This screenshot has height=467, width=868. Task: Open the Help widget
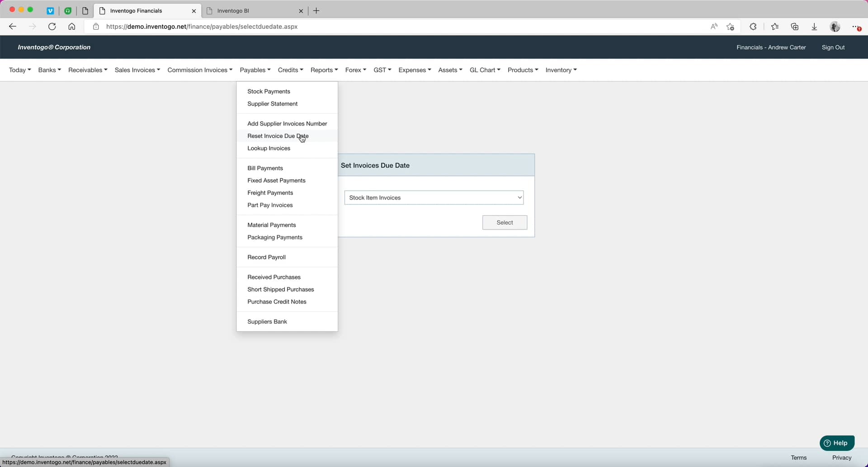tap(837, 443)
